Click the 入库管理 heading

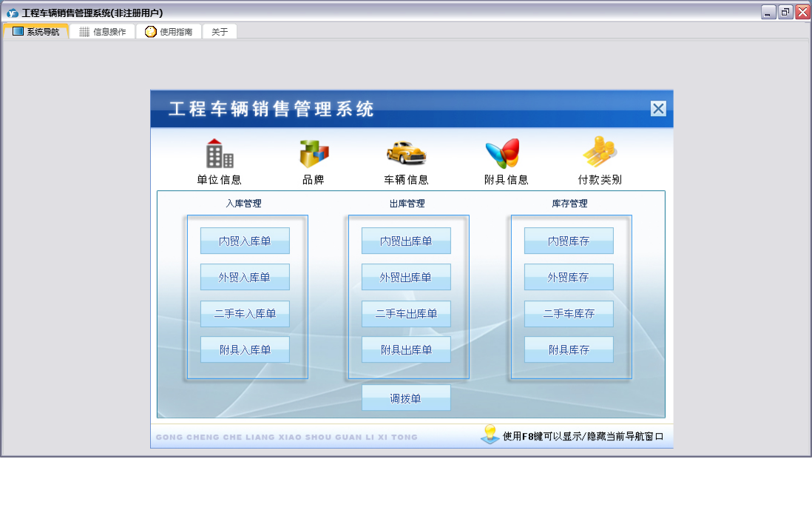pos(243,204)
